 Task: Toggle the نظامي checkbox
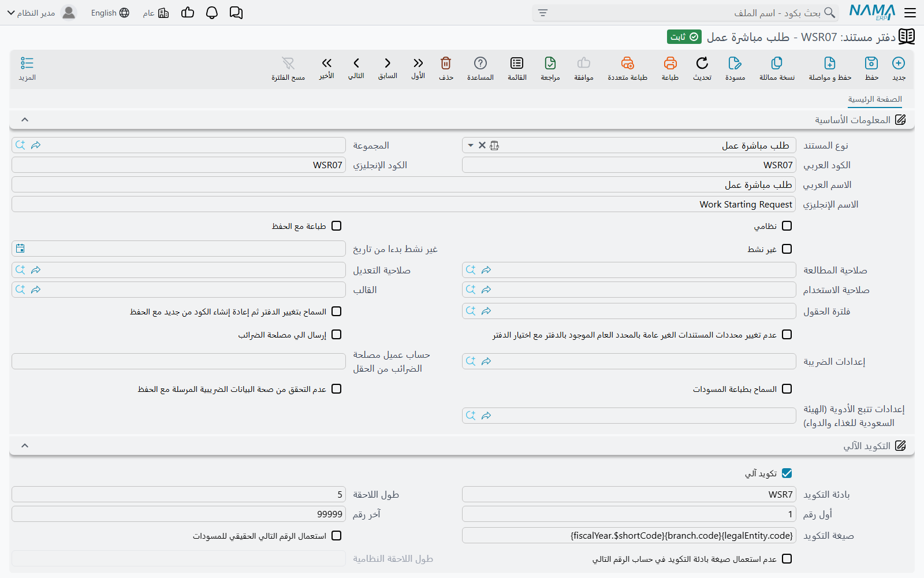point(787,226)
